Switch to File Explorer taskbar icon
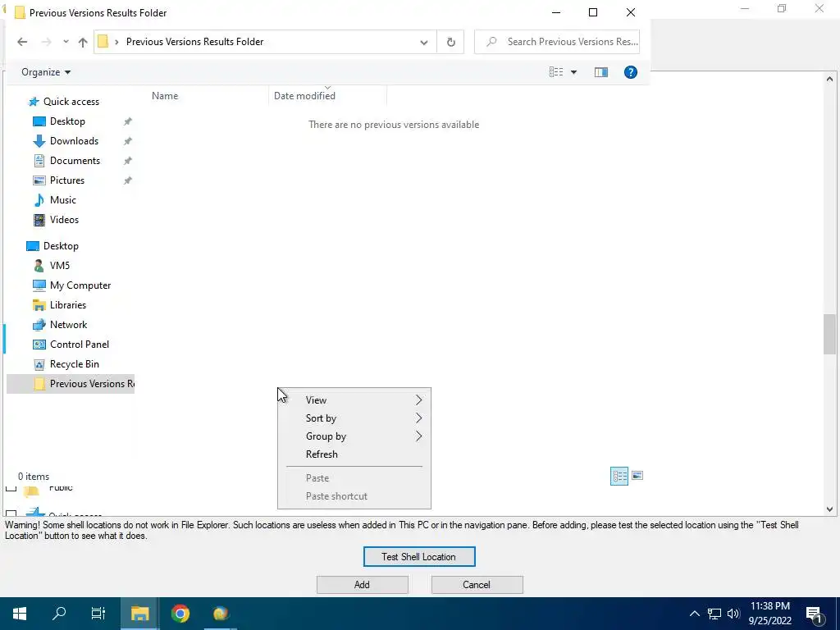 (x=139, y=614)
